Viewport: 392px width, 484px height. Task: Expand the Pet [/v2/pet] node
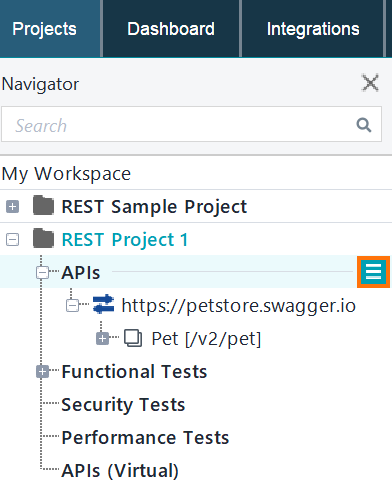[x=102, y=339]
